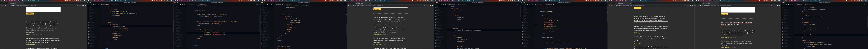Open Selection menu in Code window beside leftmost Chrome
Image resolution: width=868 pixels, height=49 pixels.
pos(102,1)
